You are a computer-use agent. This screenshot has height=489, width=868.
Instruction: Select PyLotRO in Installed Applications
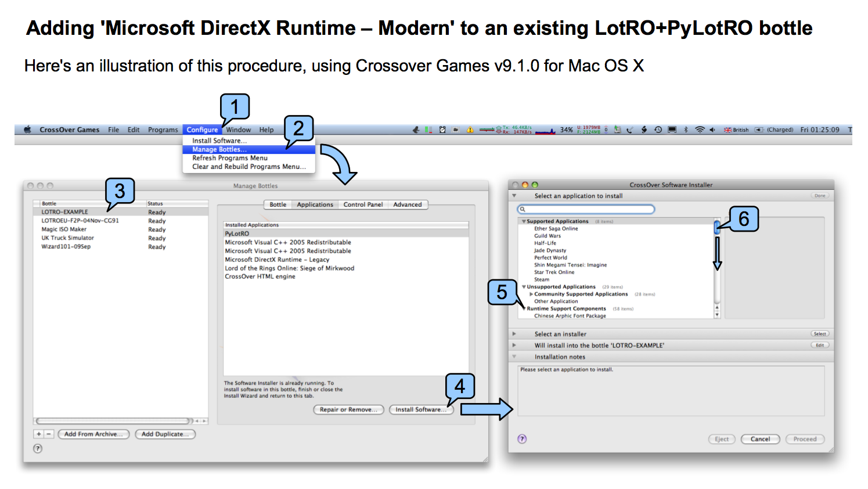(346, 233)
